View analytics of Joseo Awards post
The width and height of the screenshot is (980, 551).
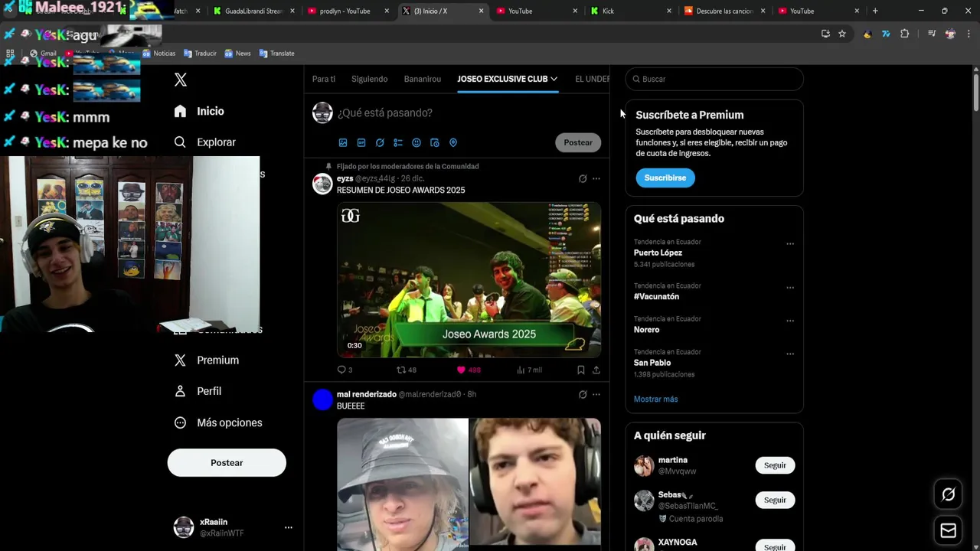[x=529, y=370]
